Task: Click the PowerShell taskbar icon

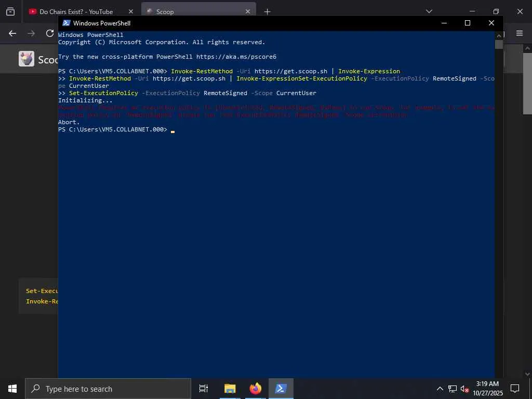Action: click(281, 389)
